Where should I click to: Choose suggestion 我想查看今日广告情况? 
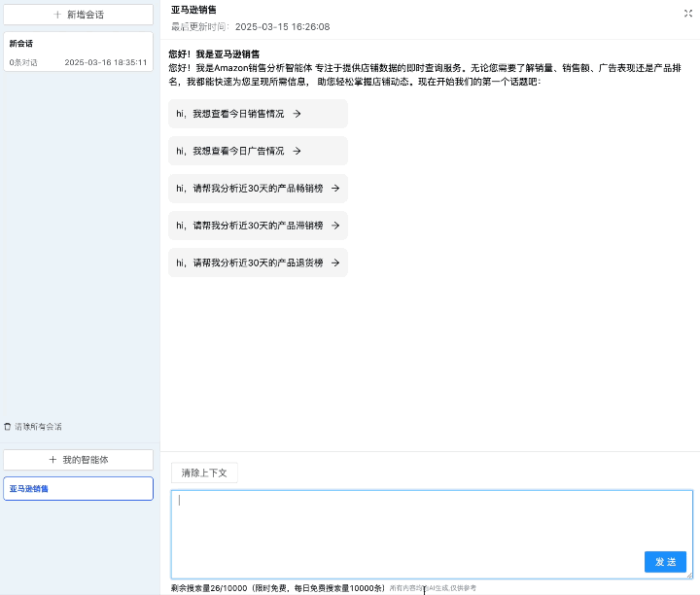coord(258,151)
